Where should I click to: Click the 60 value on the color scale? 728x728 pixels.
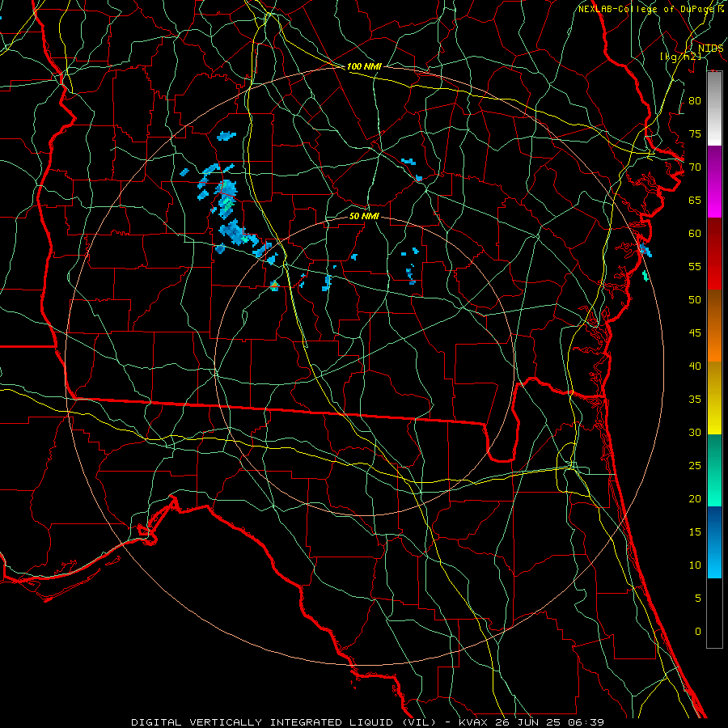(x=695, y=234)
